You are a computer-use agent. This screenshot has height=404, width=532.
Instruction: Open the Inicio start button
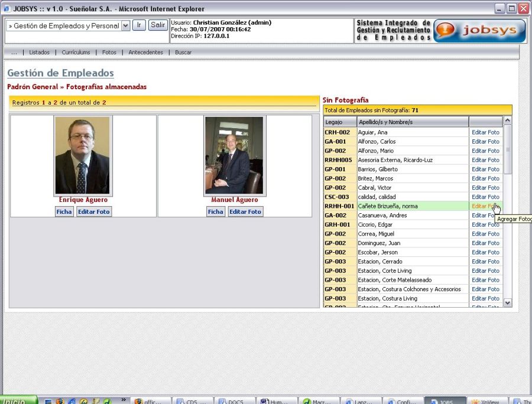coord(18,401)
